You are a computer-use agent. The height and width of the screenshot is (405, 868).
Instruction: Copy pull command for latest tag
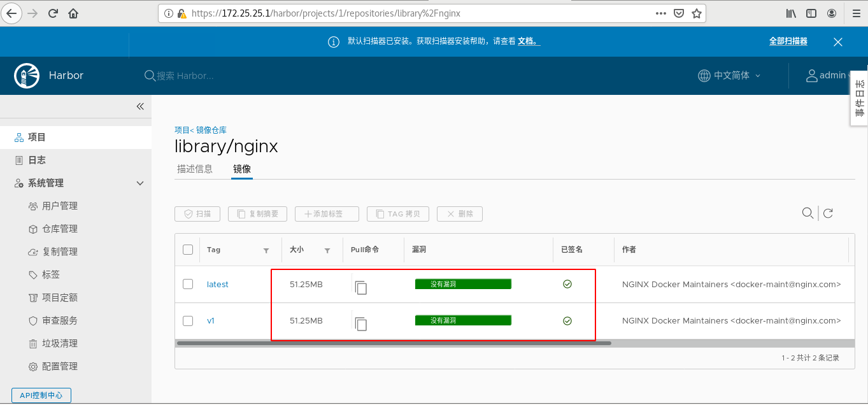pos(361,287)
